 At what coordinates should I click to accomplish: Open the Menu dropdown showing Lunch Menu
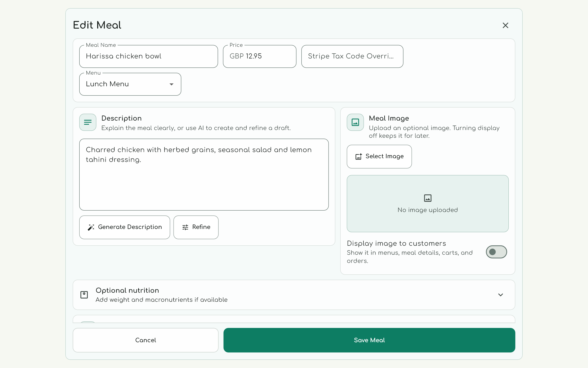coord(130,84)
